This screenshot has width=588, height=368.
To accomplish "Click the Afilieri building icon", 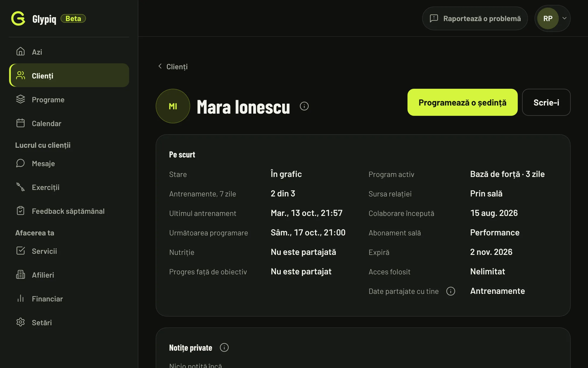I will tap(20, 275).
